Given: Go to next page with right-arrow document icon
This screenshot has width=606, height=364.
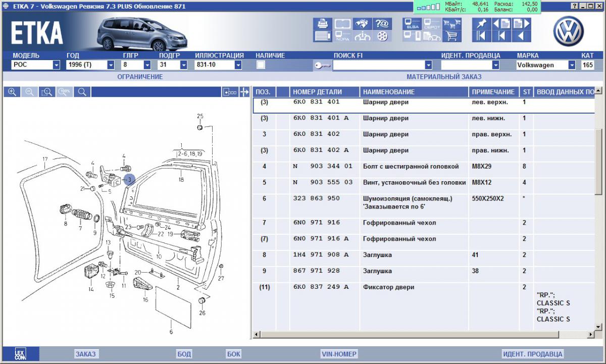Looking at the screenshot, I should click(522, 24).
